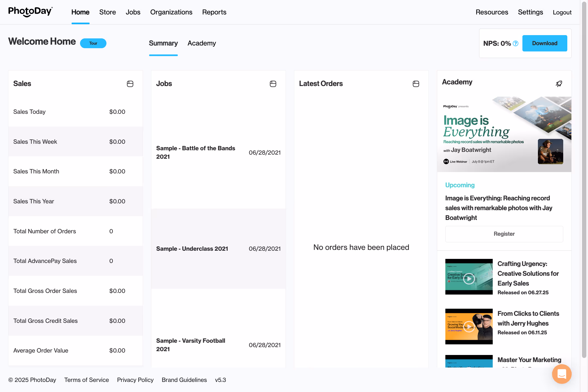Screen dimensions: 588x392
Task: Open the Sales panel calendar icon
Action: tap(130, 84)
